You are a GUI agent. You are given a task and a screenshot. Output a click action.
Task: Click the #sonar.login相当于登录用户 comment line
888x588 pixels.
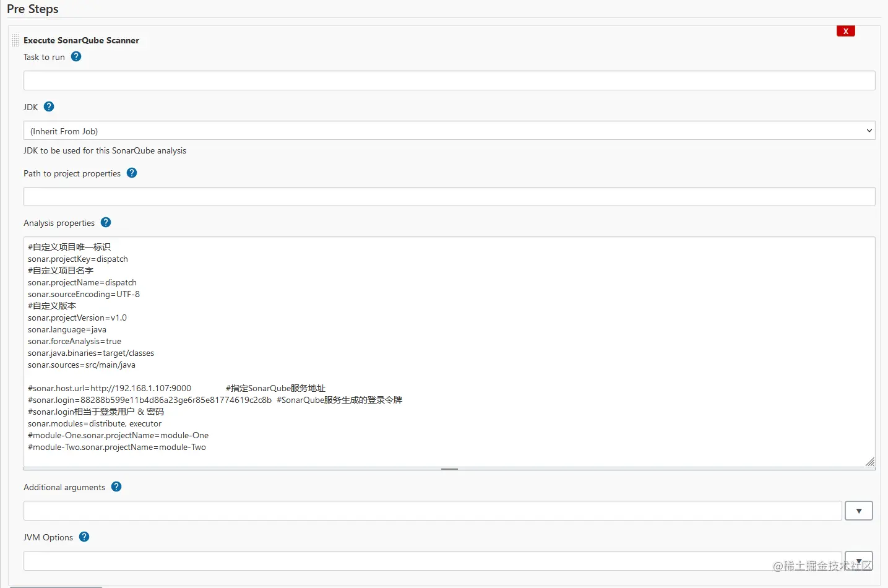coord(96,412)
